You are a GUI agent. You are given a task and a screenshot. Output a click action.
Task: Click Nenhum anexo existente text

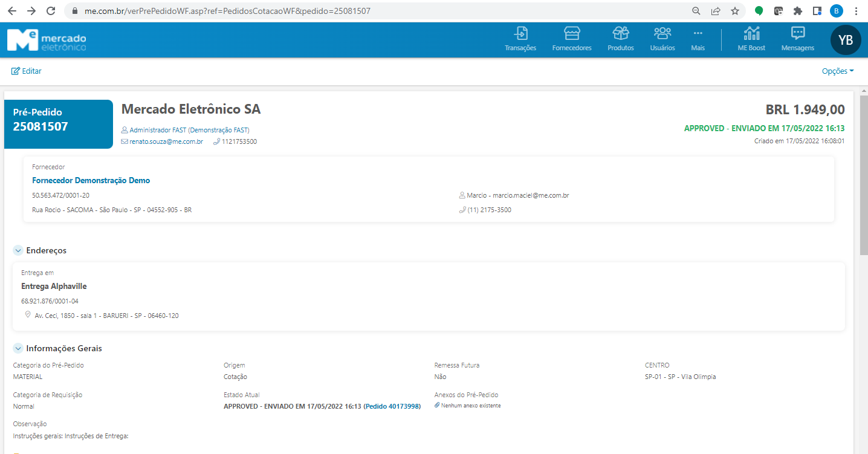pos(471,406)
